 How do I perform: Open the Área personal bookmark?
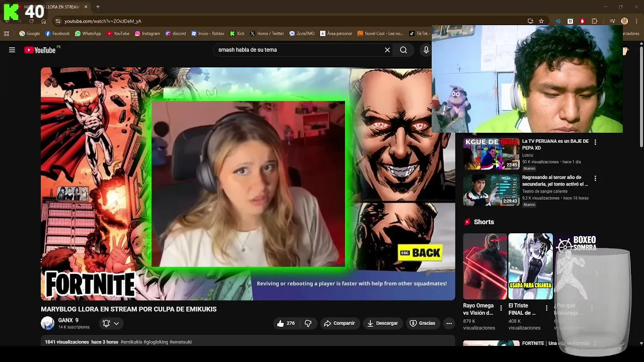pyautogui.click(x=336, y=34)
